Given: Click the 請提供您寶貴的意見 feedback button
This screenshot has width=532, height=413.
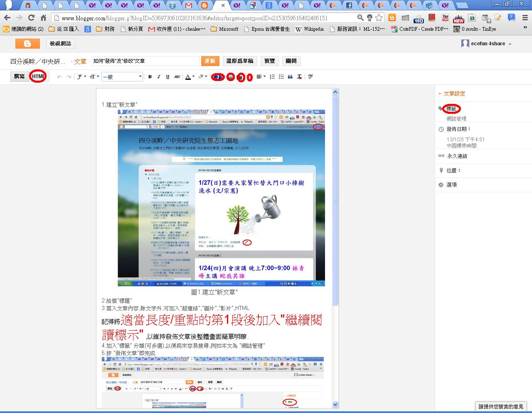Looking at the screenshot, I should coord(501,406).
